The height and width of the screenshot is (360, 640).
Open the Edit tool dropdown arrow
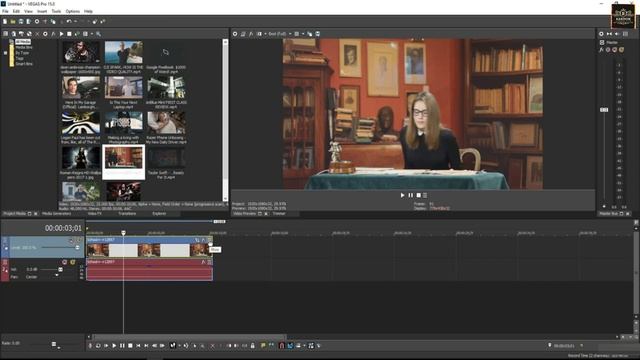[179, 346]
